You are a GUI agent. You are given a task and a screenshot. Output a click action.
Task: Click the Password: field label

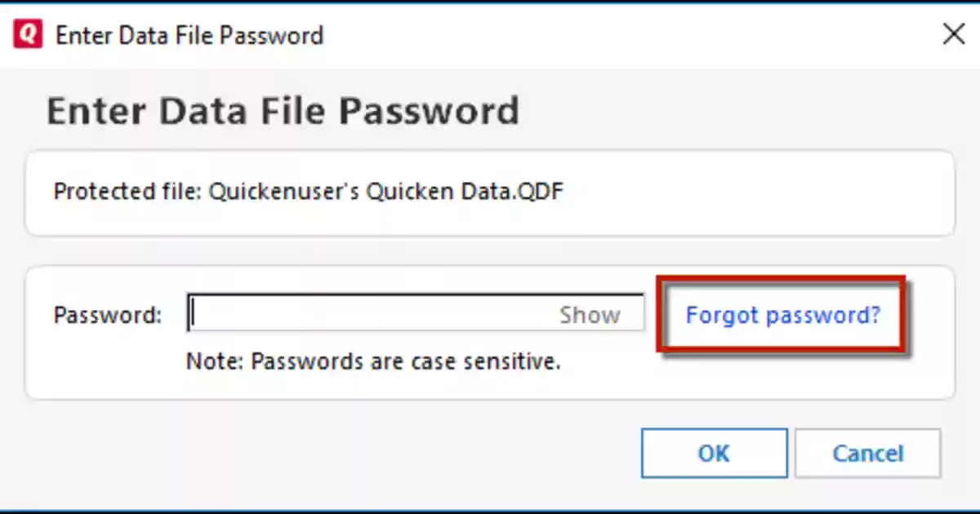click(x=108, y=315)
